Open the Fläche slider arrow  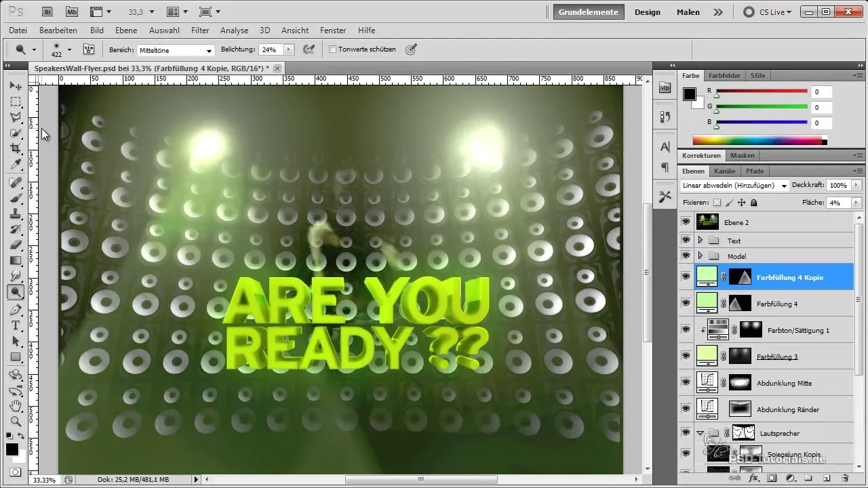click(x=856, y=203)
